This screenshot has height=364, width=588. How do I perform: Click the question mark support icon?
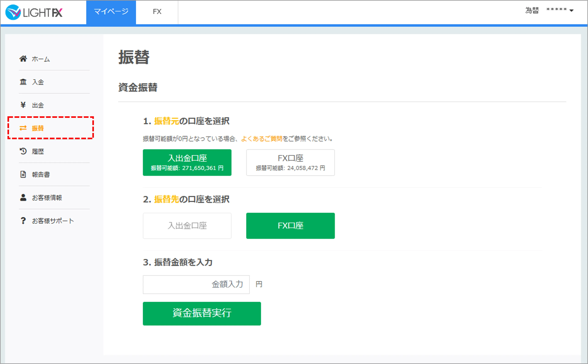pyautogui.click(x=23, y=221)
